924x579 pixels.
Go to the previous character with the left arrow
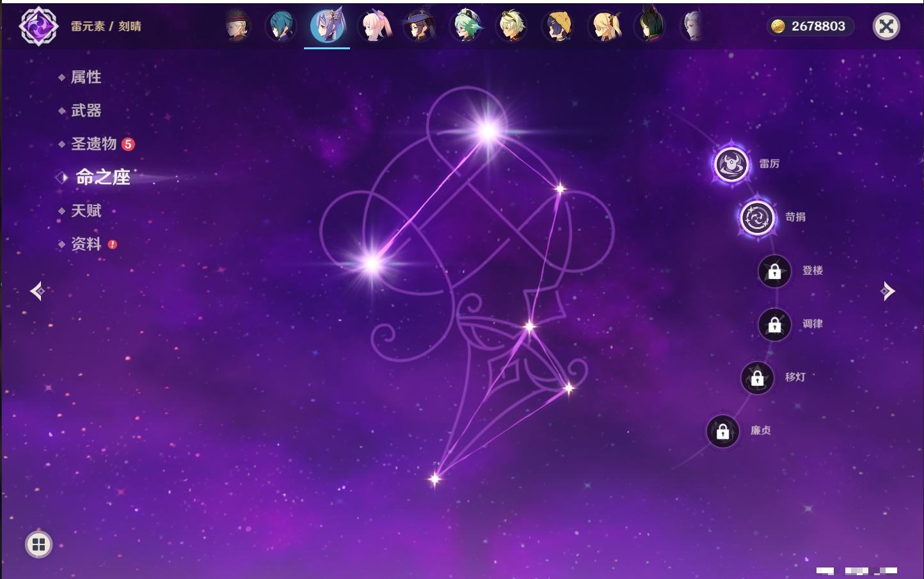37,291
